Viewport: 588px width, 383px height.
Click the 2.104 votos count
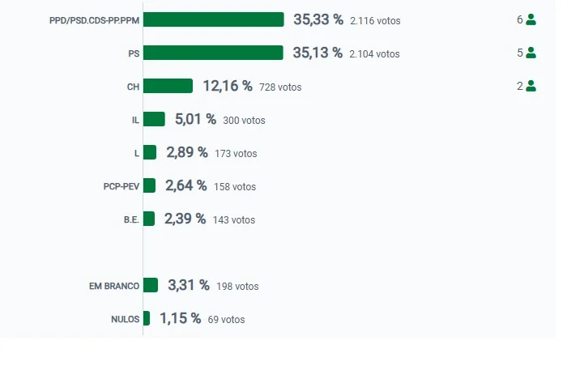pyautogui.click(x=374, y=54)
